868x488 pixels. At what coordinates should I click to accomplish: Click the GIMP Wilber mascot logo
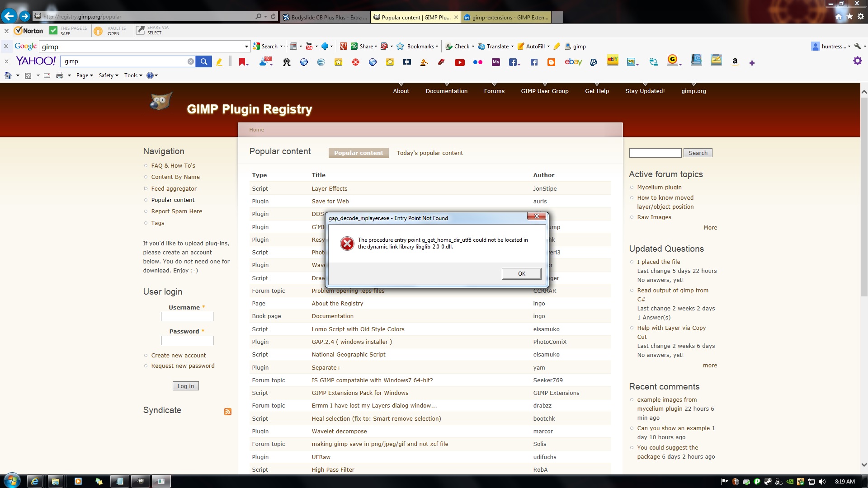tap(160, 101)
